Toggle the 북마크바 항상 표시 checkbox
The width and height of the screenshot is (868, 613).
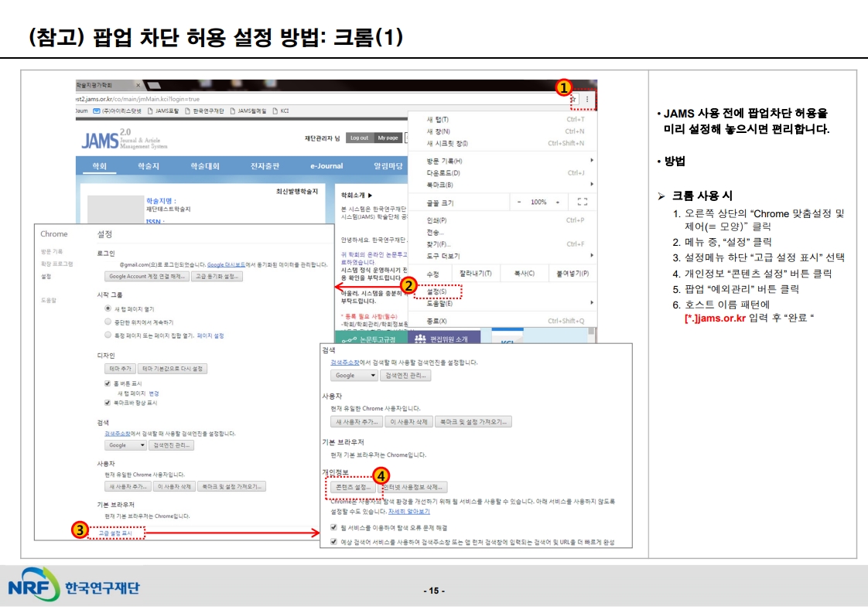click(108, 403)
